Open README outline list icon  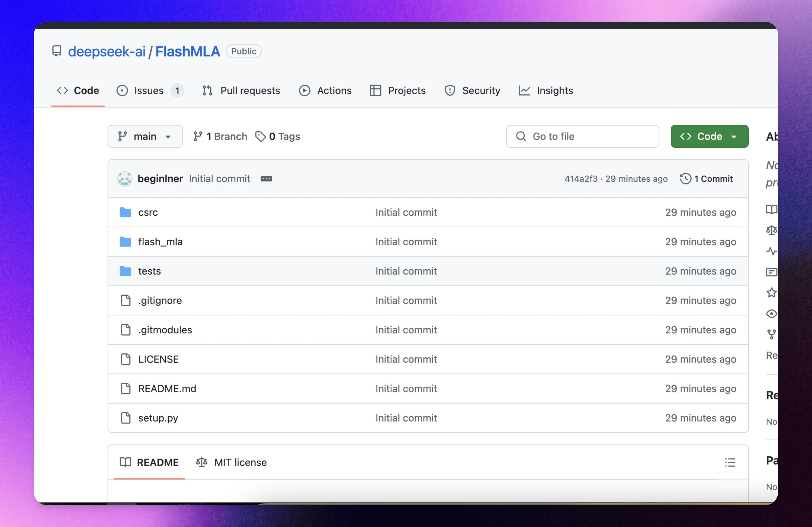click(x=730, y=462)
